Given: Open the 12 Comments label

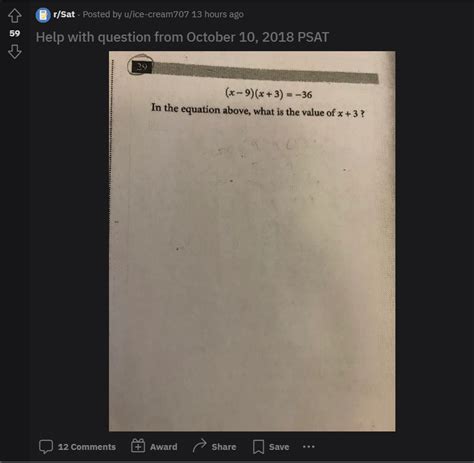Looking at the screenshot, I should 87,447.
